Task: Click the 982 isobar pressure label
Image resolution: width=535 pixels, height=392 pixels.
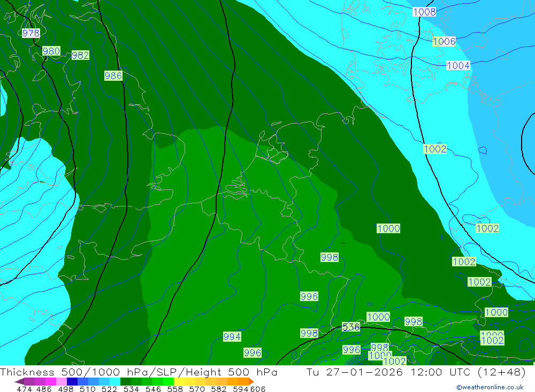Action: point(80,55)
